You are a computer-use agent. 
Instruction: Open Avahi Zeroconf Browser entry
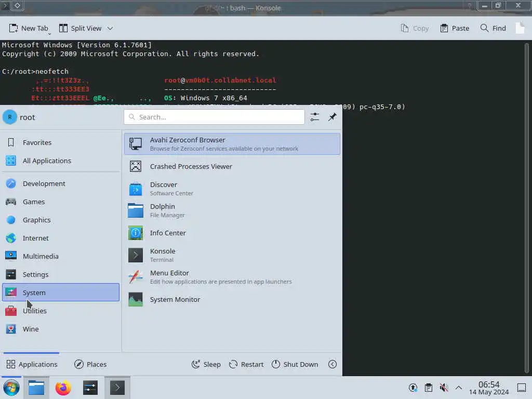point(232,144)
